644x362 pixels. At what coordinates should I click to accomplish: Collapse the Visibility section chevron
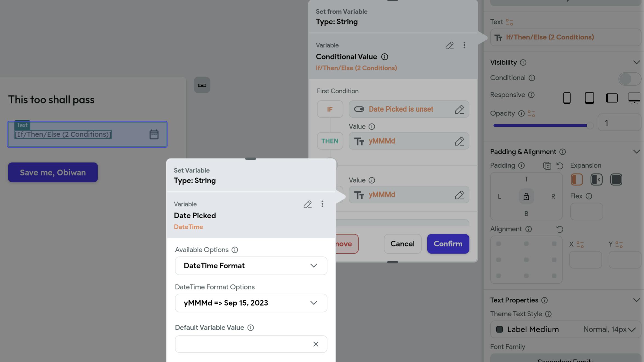tap(636, 62)
